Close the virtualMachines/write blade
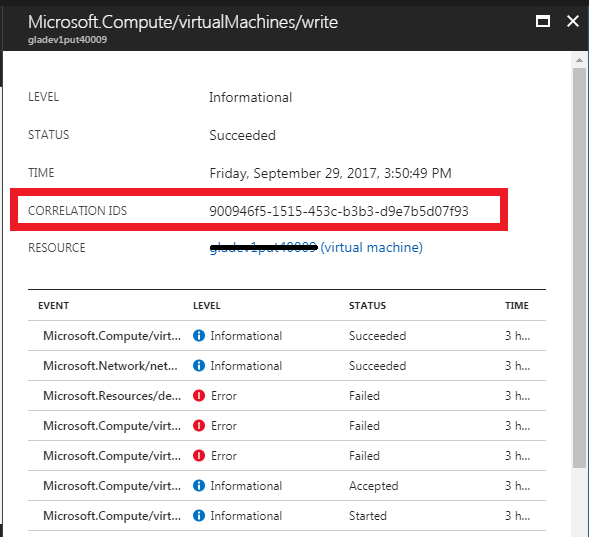 pos(573,21)
